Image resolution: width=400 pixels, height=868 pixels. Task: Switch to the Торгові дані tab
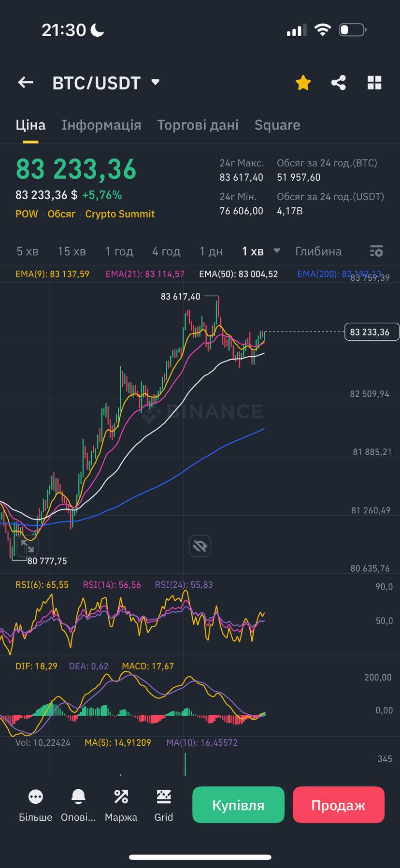pyautogui.click(x=198, y=125)
